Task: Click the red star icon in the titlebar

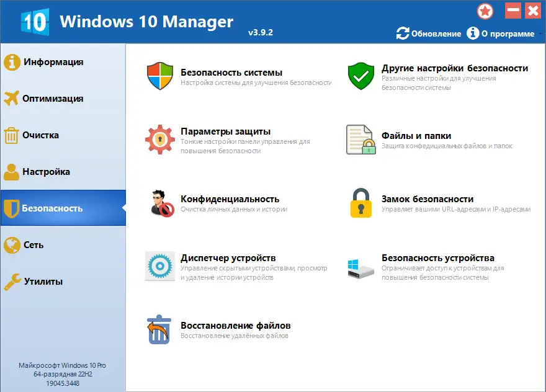Action: (485, 11)
